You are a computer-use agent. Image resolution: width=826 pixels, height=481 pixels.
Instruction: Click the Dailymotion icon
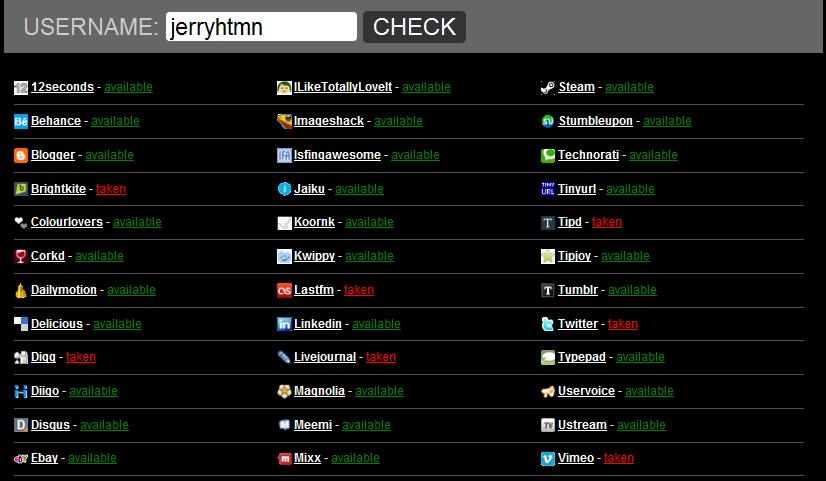[x=21, y=291]
